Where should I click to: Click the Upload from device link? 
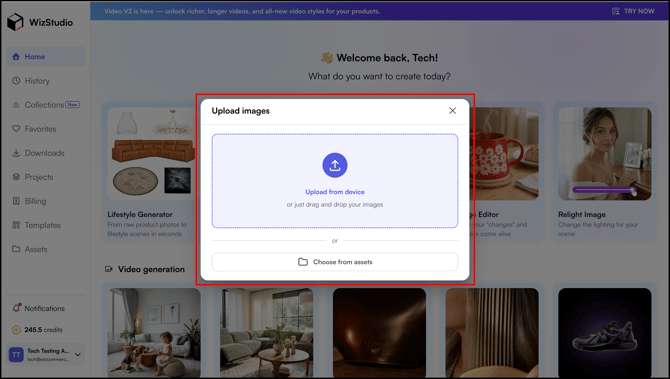tap(335, 192)
